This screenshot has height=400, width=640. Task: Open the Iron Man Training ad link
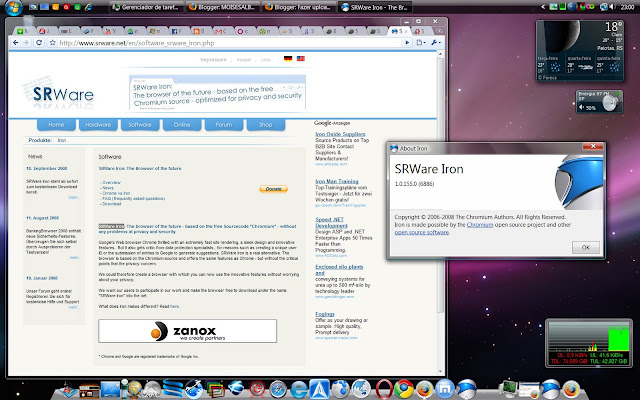(337, 181)
